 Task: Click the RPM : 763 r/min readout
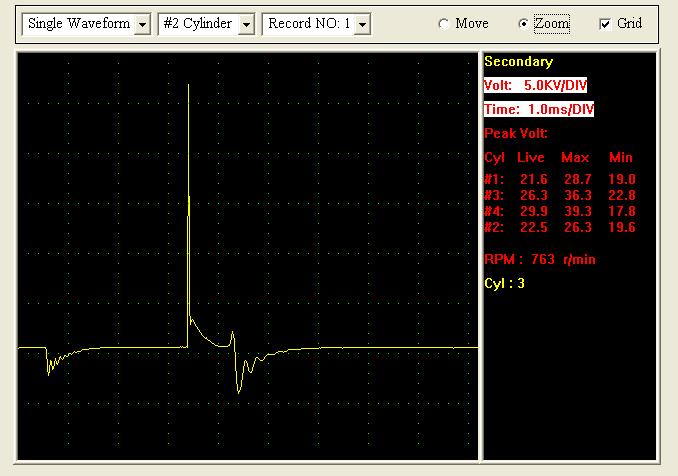(540, 259)
